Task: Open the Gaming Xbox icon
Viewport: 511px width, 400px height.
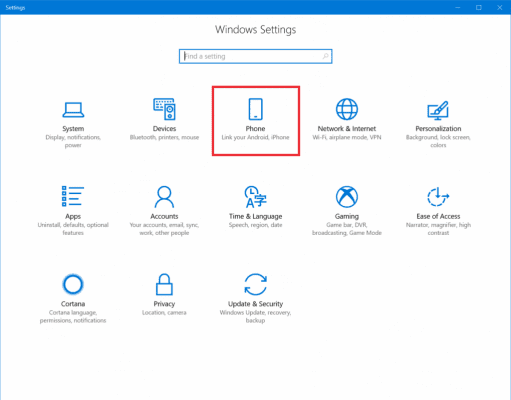Action: coord(347,197)
